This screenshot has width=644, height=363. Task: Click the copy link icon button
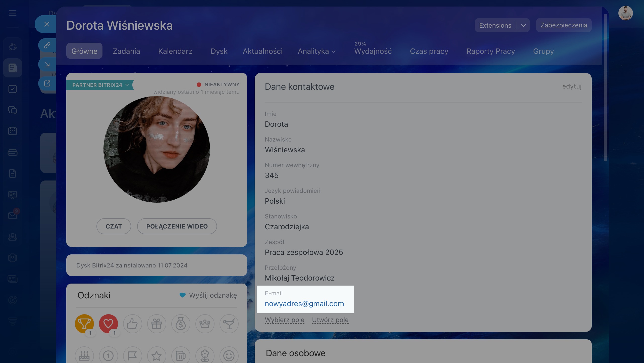pyautogui.click(x=47, y=45)
